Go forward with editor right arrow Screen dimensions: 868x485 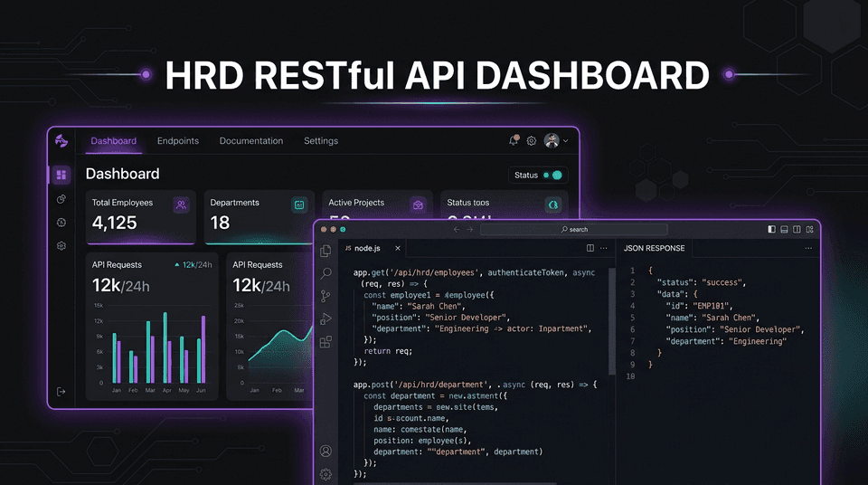point(469,230)
